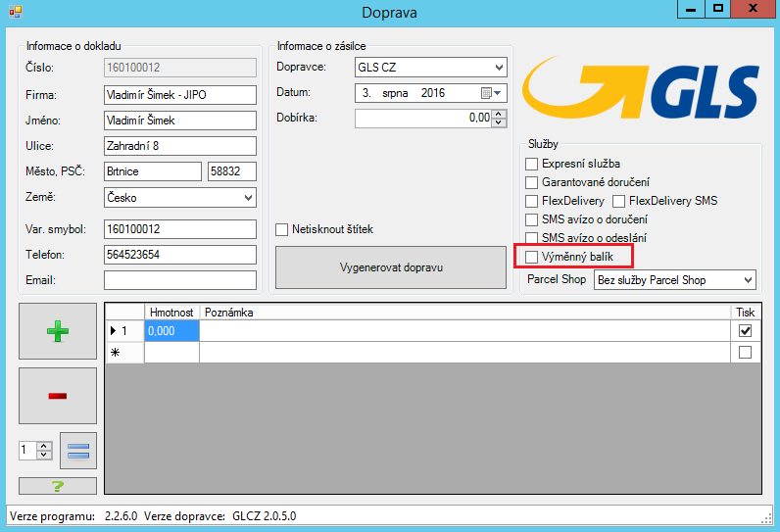Click the Tisk column header
Viewport: 780px width, 532px height.
pyautogui.click(x=745, y=313)
